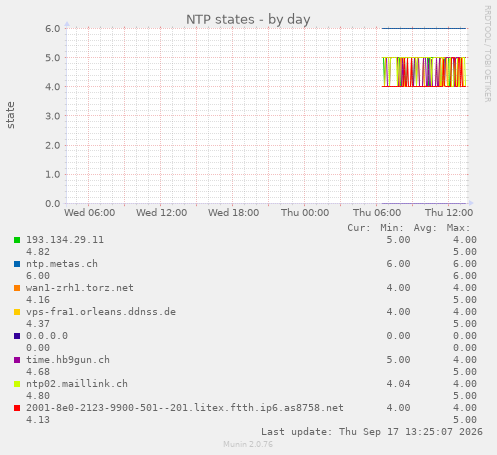
Task: Click the Wed 12:00 x-axis label
Action: (x=162, y=213)
